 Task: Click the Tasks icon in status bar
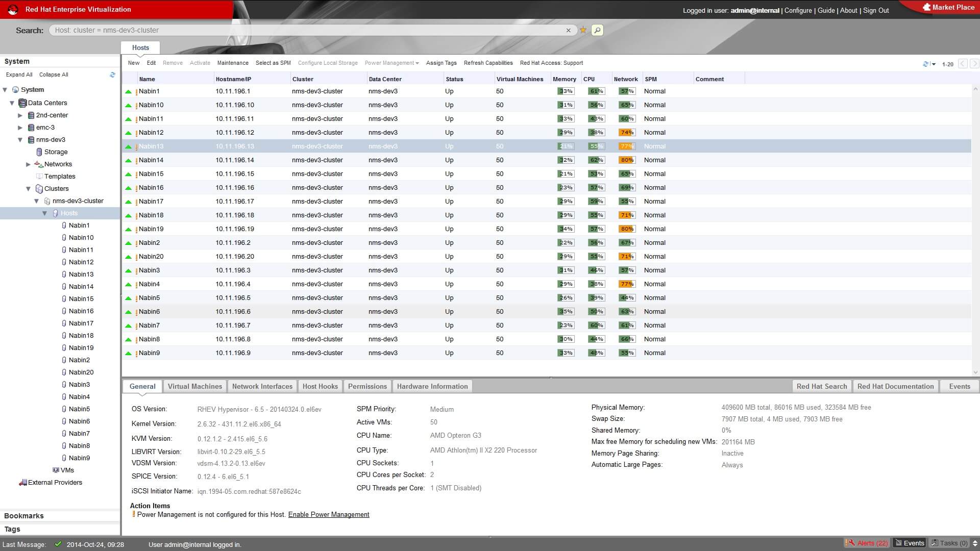(x=935, y=543)
